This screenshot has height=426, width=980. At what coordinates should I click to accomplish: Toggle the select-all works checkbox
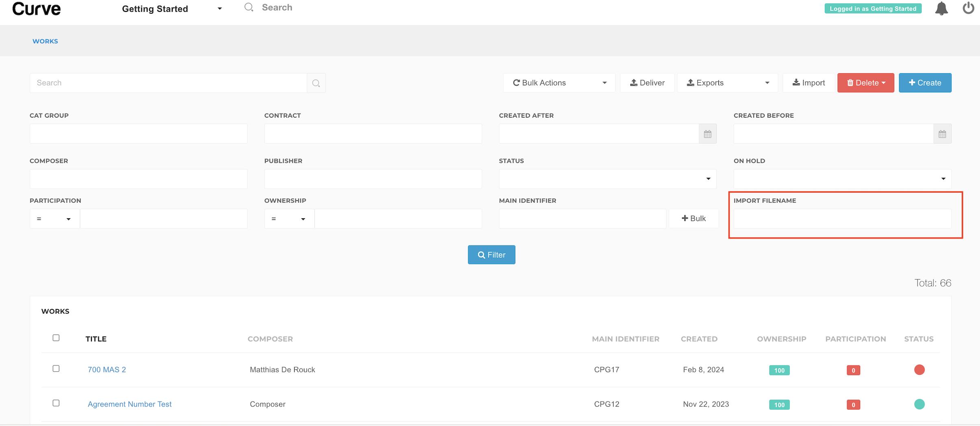[x=56, y=338]
